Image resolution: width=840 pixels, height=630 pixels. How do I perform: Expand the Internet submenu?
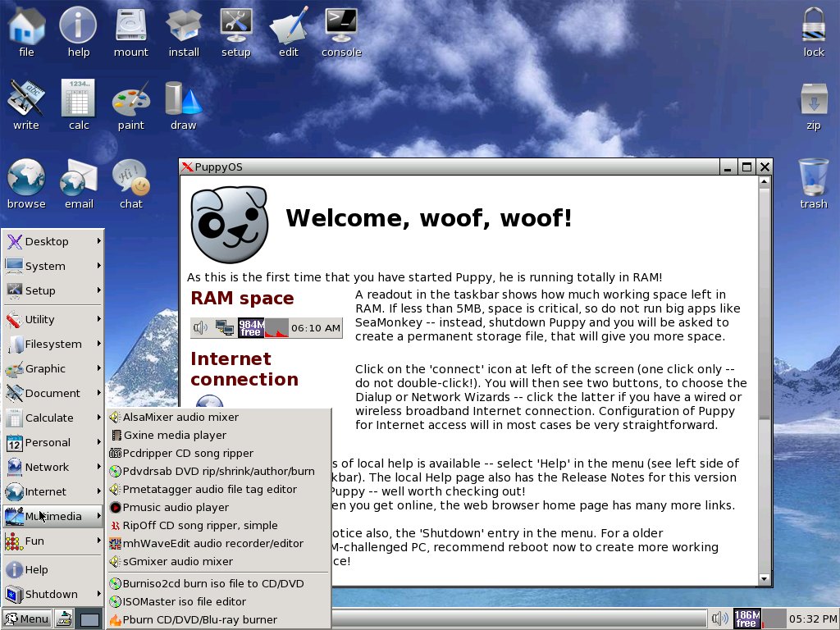pos(52,492)
